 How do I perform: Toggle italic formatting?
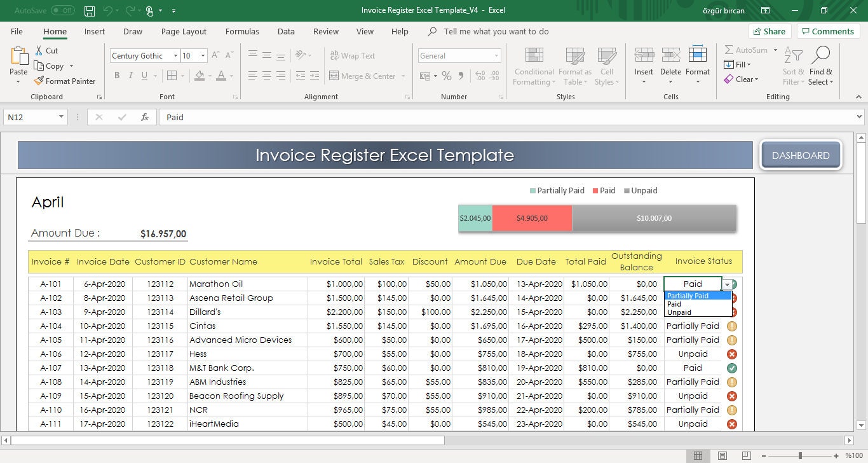pyautogui.click(x=133, y=75)
